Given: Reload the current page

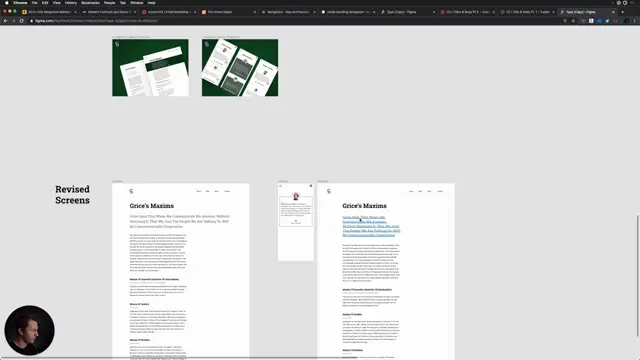Looking at the screenshot, I should click(x=22, y=21).
